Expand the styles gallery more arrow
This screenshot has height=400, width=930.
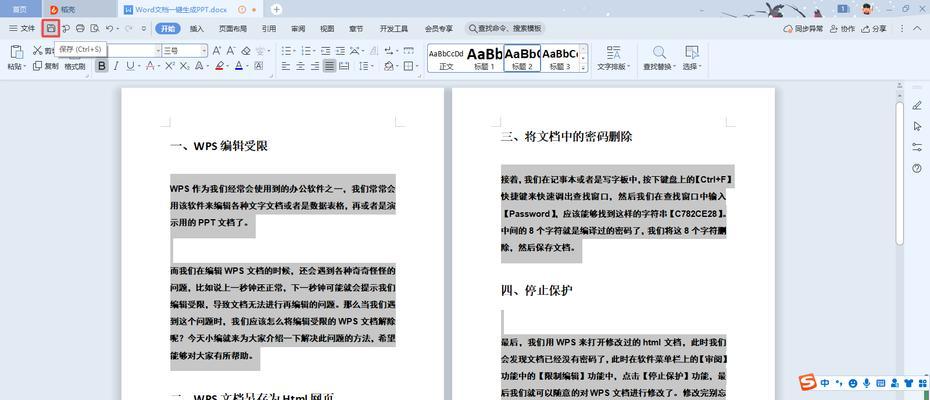[x=583, y=68]
